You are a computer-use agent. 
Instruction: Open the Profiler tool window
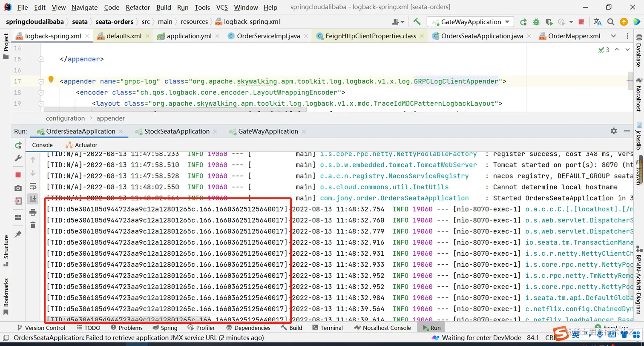click(201, 328)
